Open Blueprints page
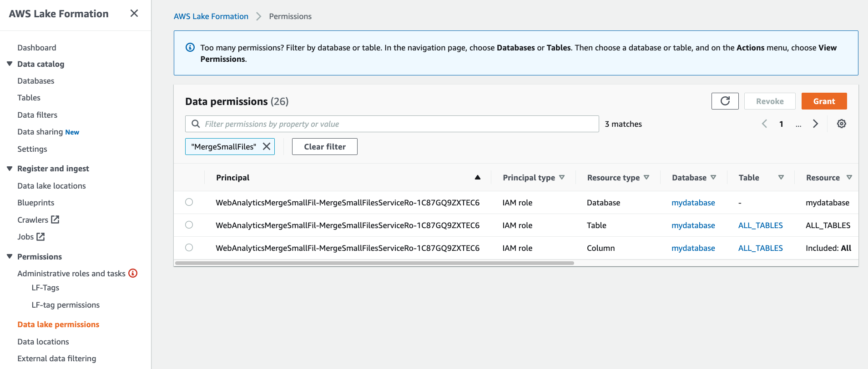The width and height of the screenshot is (868, 369). coord(36,203)
